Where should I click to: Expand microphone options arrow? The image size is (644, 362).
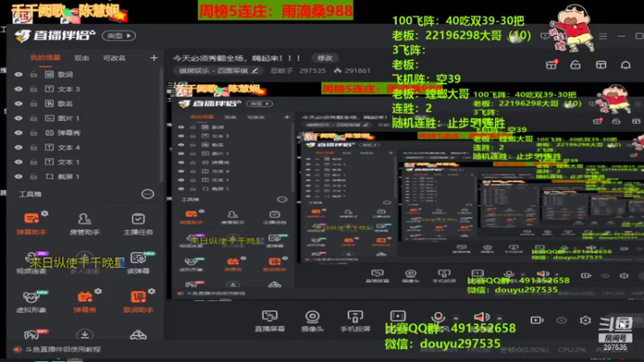(x=456, y=318)
